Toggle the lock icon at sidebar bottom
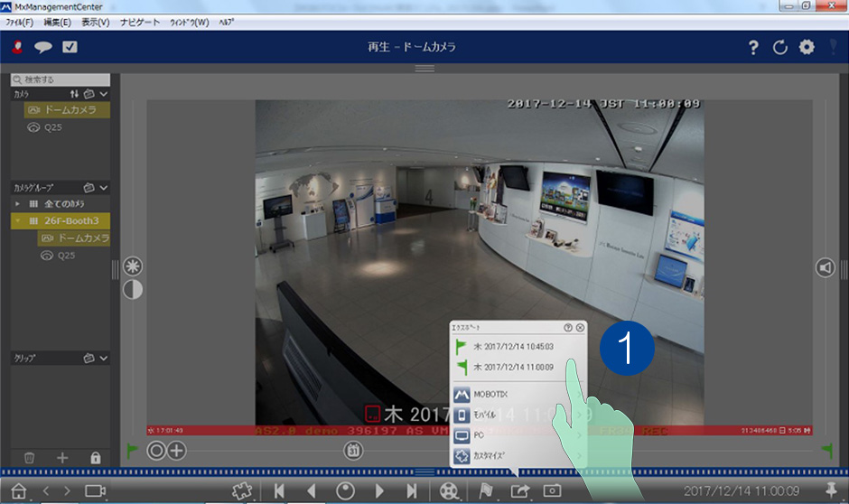 96,458
